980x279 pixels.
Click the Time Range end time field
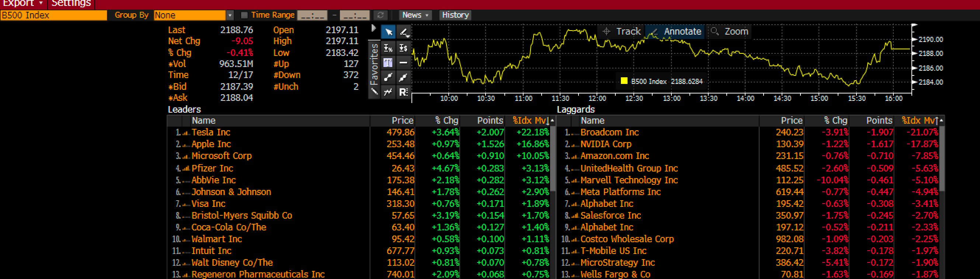pos(354,15)
